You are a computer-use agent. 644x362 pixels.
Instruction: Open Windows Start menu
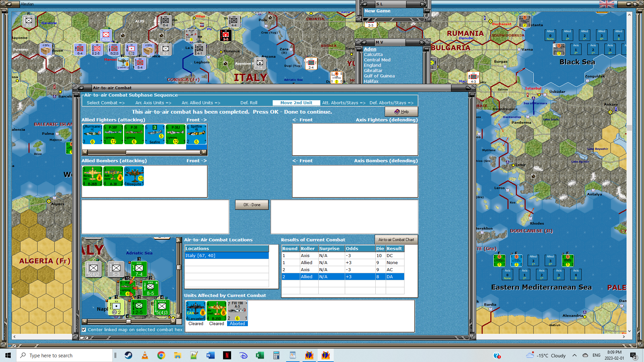[x=8, y=355]
